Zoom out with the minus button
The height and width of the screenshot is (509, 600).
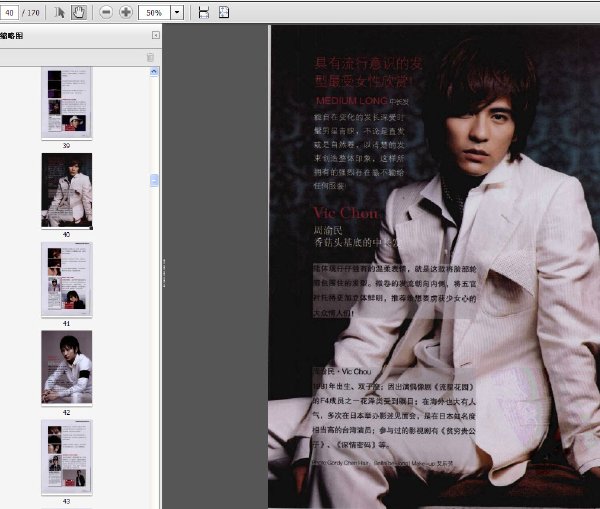(106, 13)
